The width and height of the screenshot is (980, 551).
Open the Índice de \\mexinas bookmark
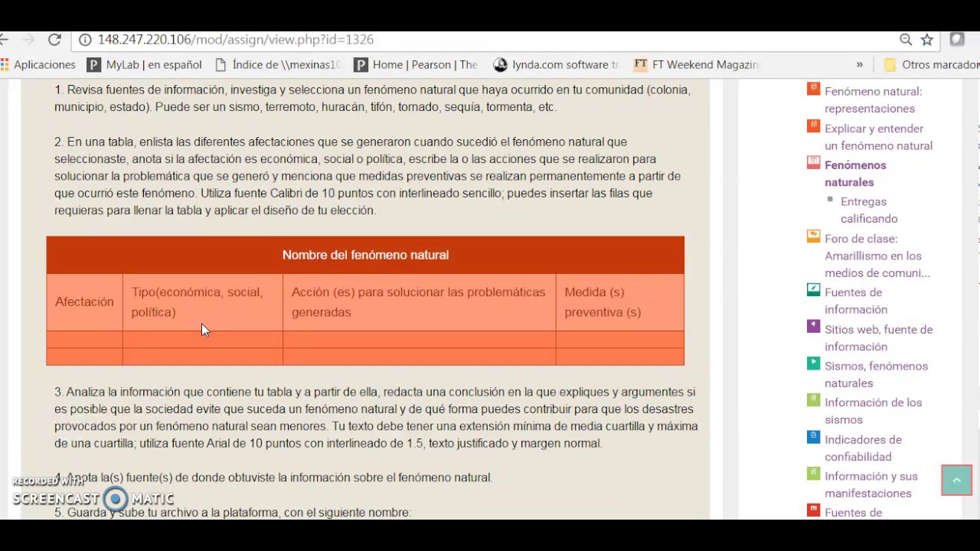pos(278,65)
